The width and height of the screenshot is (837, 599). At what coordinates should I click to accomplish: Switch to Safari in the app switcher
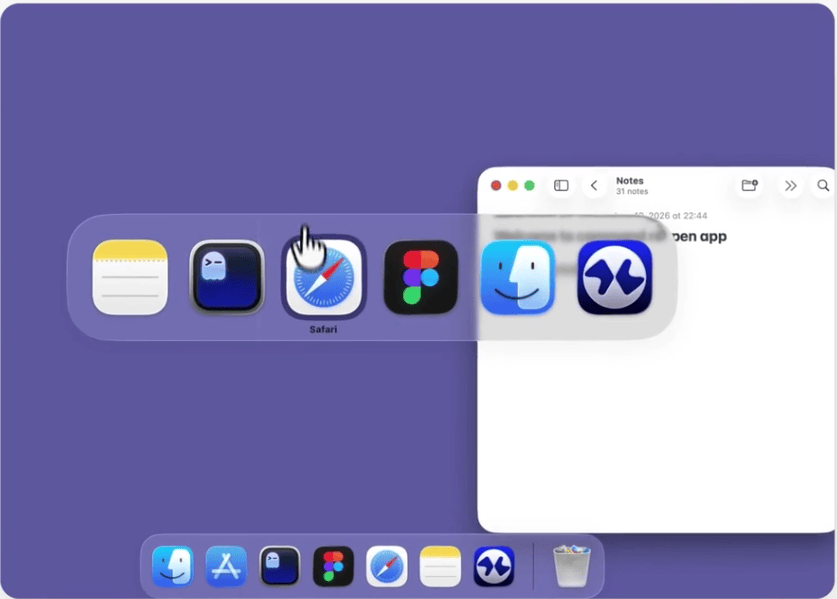click(x=323, y=277)
